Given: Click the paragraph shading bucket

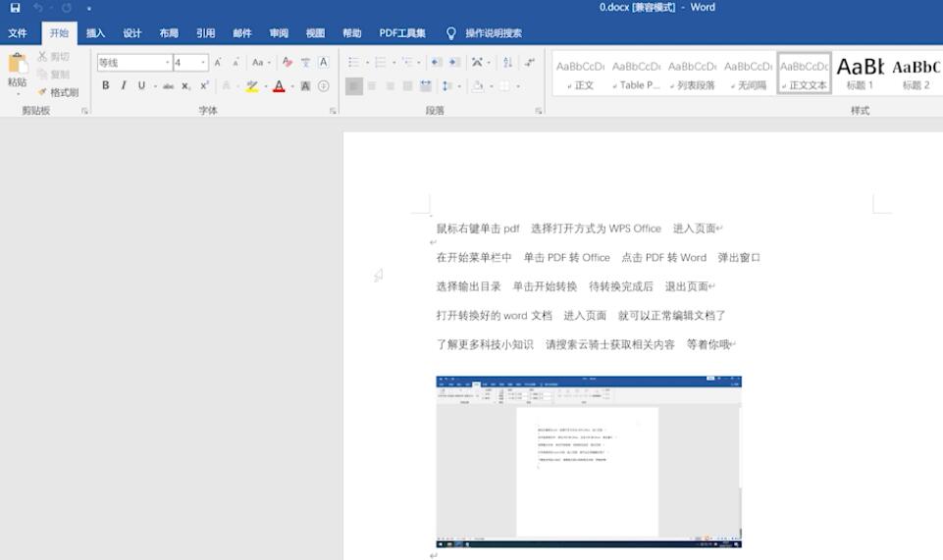Looking at the screenshot, I should pyautogui.click(x=478, y=86).
